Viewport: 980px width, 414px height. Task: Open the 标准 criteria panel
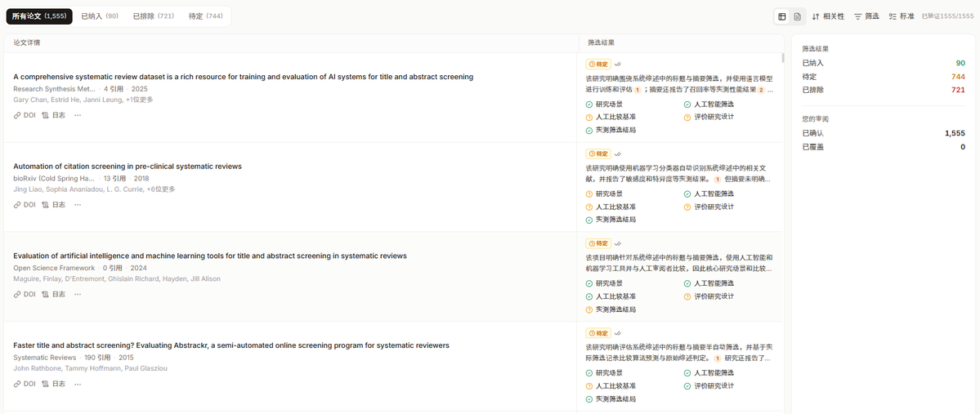[x=902, y=17]
